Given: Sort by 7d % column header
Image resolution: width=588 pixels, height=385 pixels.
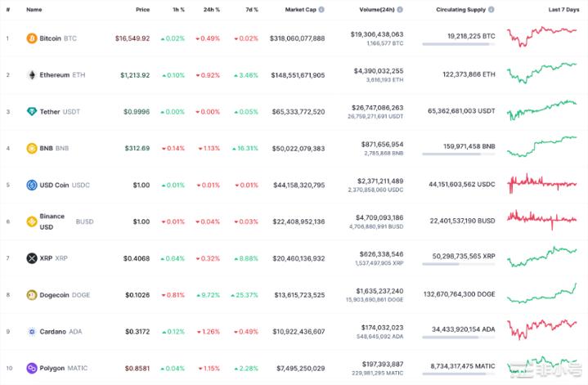Looking at the screenshot, I should click(250, 10).
